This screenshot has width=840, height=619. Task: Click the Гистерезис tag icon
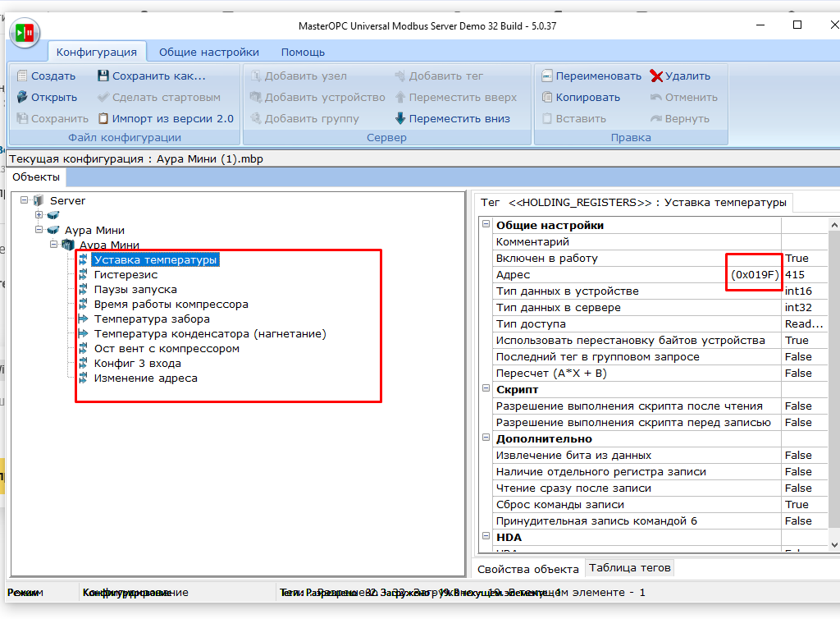(x=83, y=274)
